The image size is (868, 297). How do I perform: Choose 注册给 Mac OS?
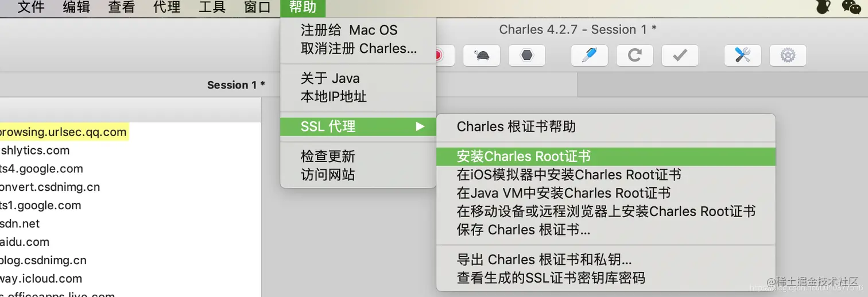point(358,30)
